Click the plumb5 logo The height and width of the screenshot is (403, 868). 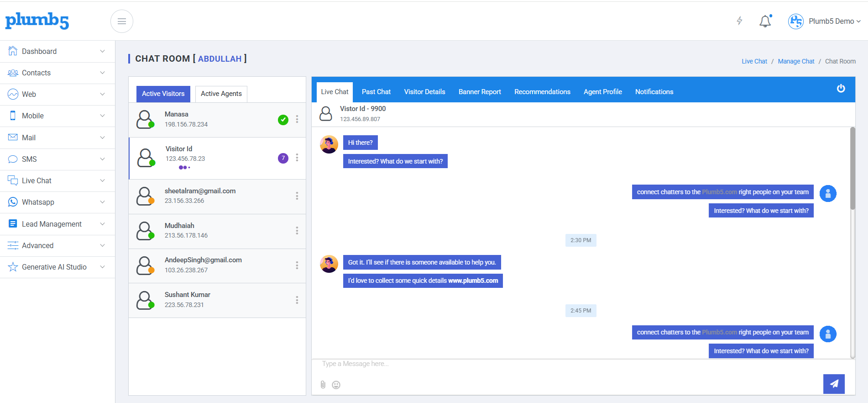37,21
